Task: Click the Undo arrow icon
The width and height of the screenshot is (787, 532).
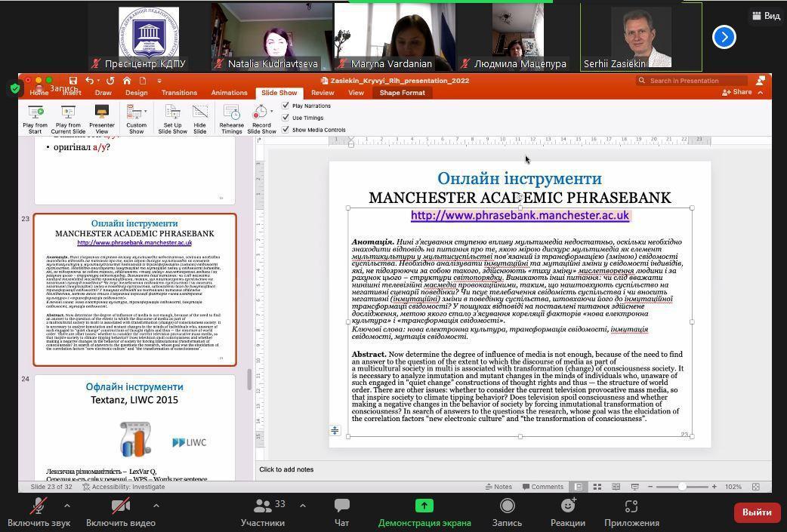Action: click(x=89, y=80)
